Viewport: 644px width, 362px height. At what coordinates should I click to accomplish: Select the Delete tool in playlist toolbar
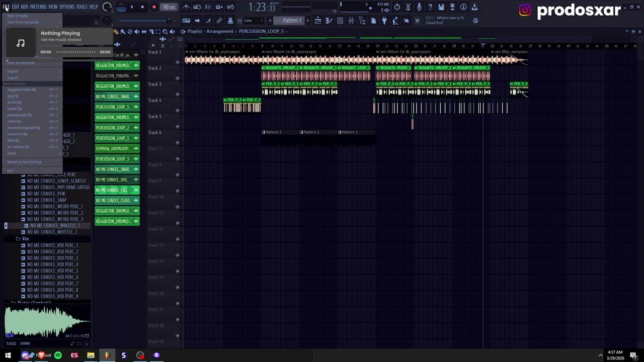[130, 31]
